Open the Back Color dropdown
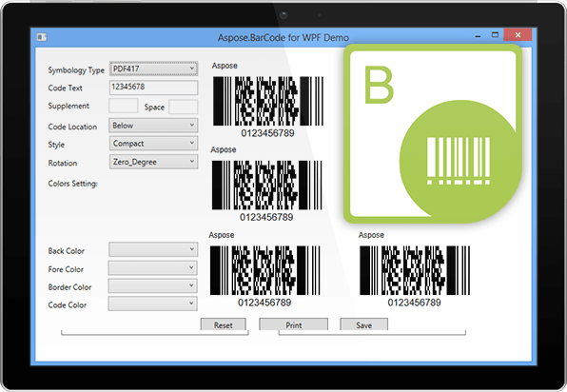 (x=153, y=249)
